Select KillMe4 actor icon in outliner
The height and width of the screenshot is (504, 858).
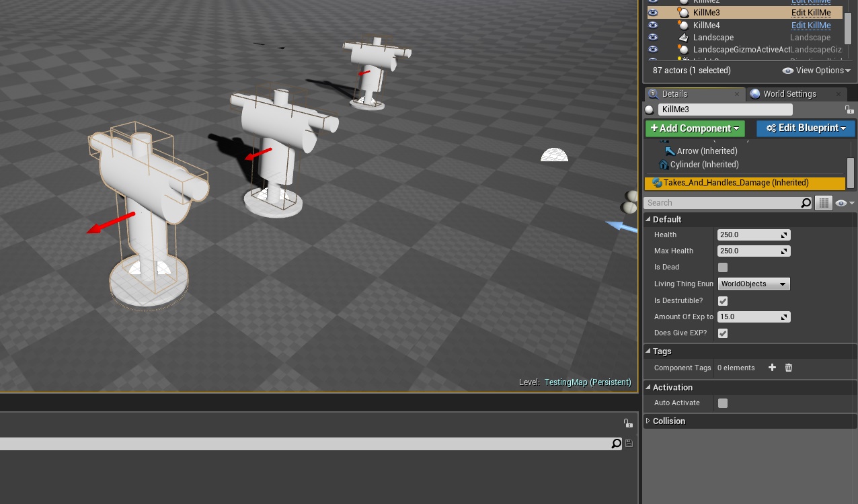point(684,26)
